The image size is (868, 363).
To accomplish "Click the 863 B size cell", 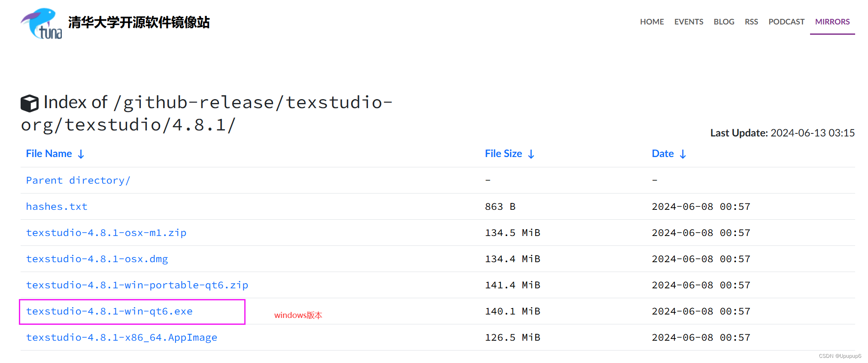I will 500,206.
